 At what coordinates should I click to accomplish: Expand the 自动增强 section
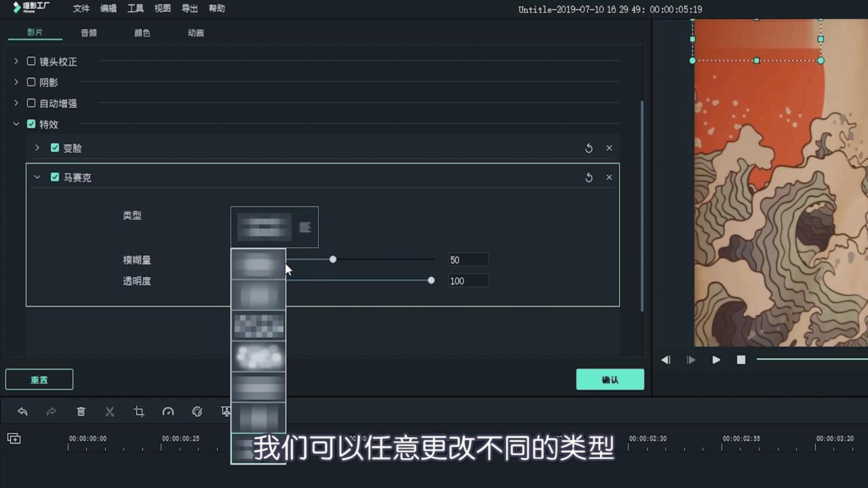(x=16, y=103)
